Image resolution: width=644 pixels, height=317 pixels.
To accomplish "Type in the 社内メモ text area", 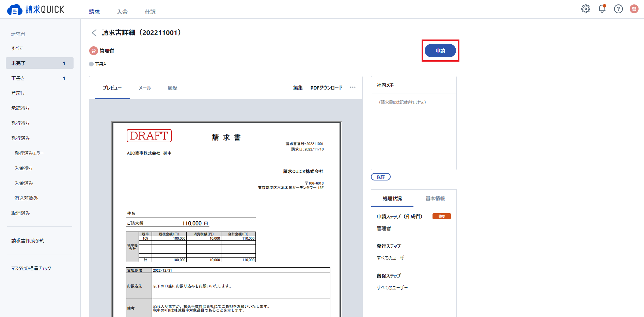I will point(413,132).
